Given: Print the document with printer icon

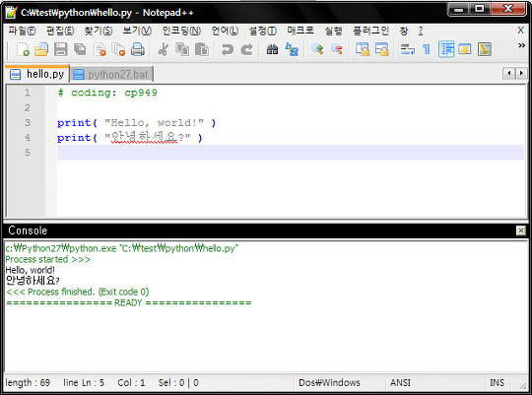Looking at the screenshot, I should tap(138, 49).
